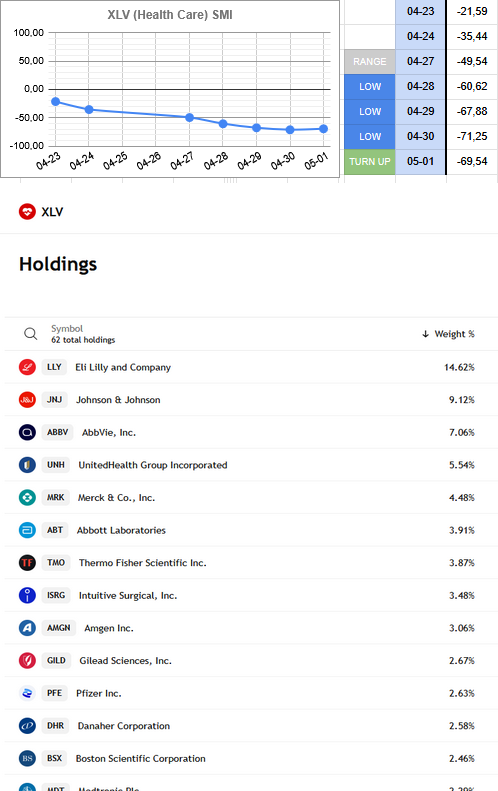Click the Symbol search field

(x=83, y=334)
